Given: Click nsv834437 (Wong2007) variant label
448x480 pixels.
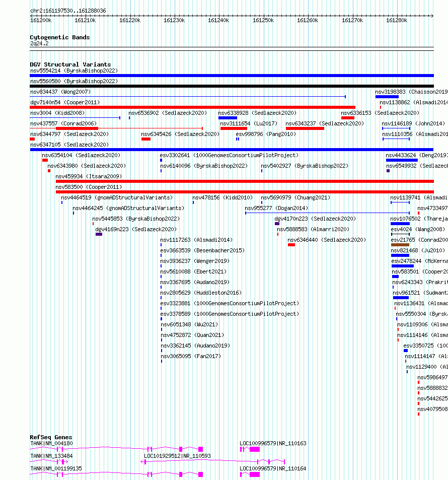Looking at the screenshot, I should 60,92.
